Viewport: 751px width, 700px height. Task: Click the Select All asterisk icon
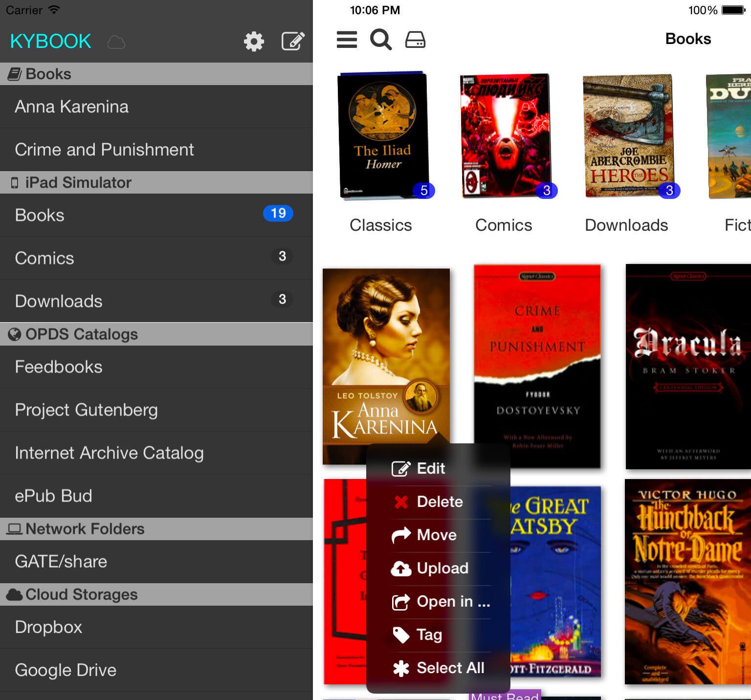pos(401,668)
